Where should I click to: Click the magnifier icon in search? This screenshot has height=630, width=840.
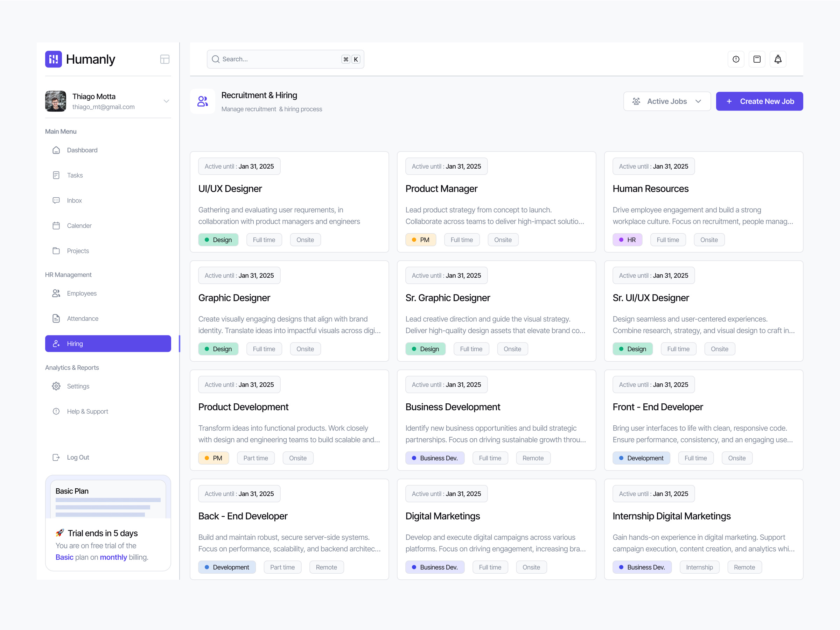[x=216, y=59]
